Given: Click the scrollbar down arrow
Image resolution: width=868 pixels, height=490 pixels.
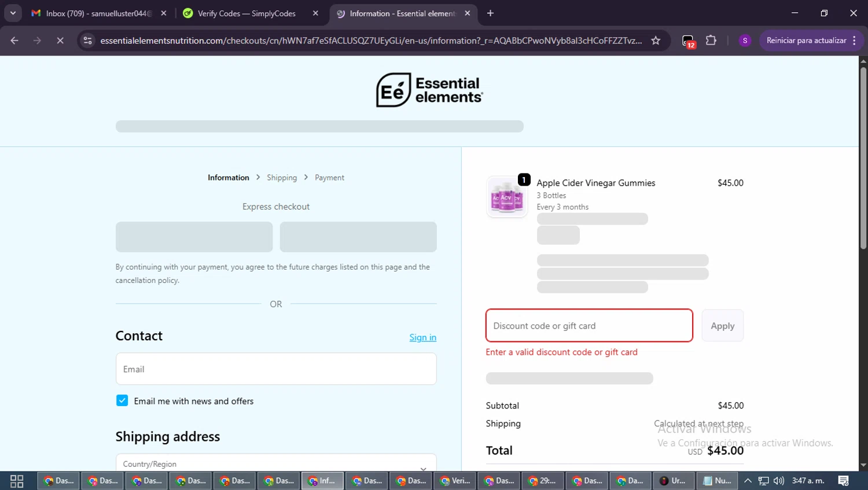Looking at the screenshot, I should (863, 465).
